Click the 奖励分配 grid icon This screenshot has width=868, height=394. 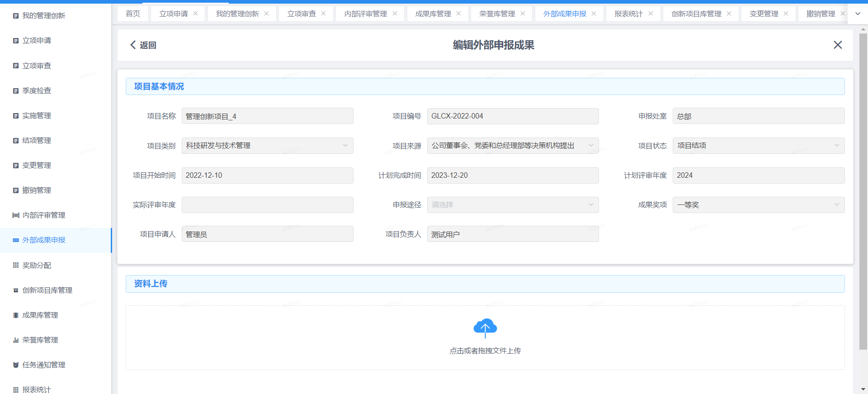[16, 266]
